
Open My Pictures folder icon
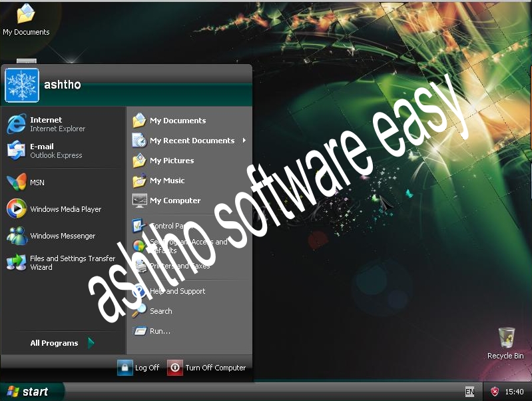(x=139, y=161)
